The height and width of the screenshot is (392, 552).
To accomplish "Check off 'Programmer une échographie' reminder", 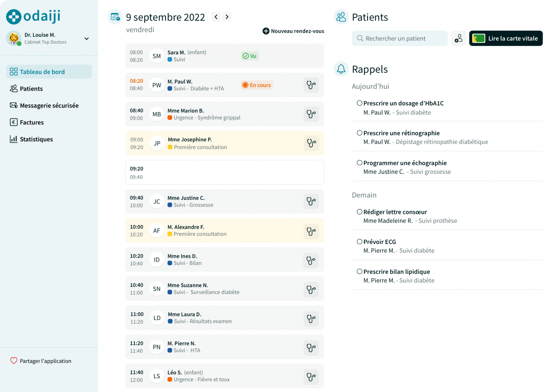I will tap(359, 163).
